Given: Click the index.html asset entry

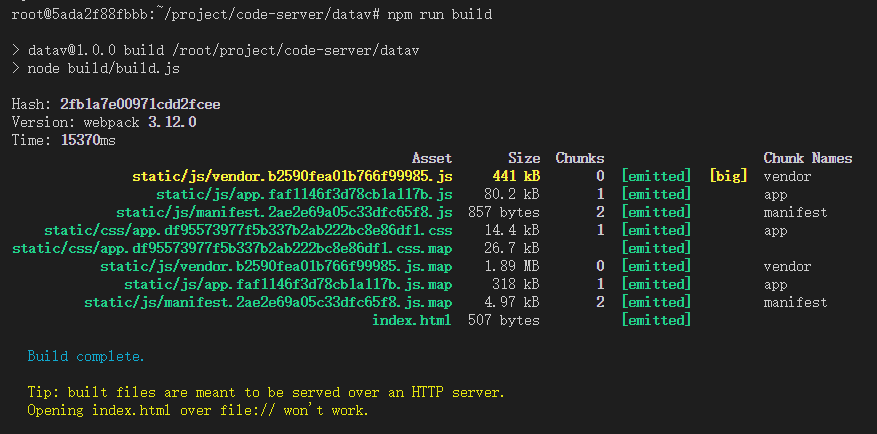Looking at the screenshot, I should click(x=412, y=320).
